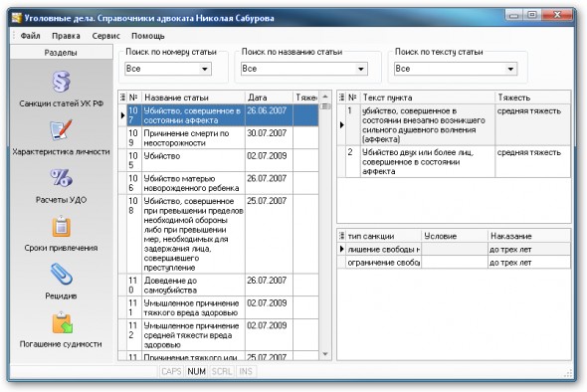Open the Помощь menu
587x392 pixels.
point(148,36)
